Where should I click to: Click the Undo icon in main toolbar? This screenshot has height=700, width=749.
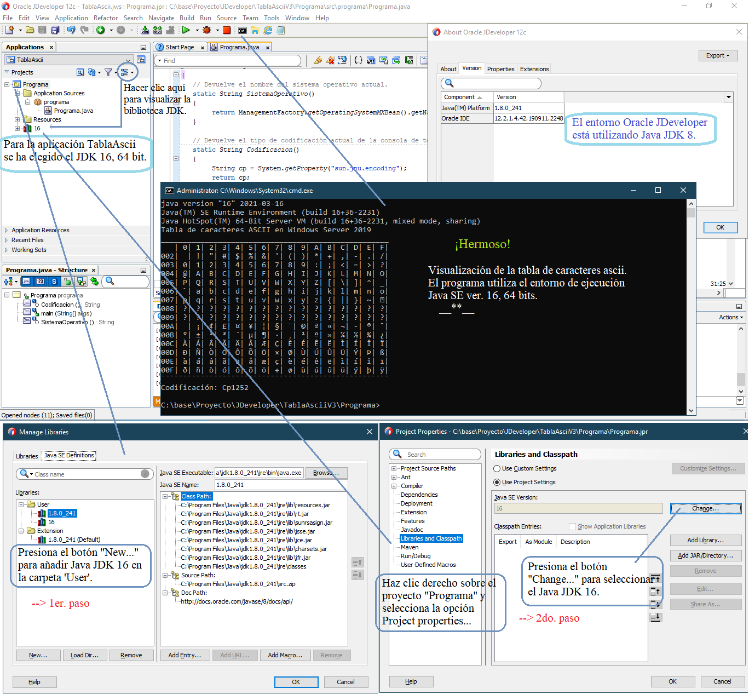tap(71, 30)
